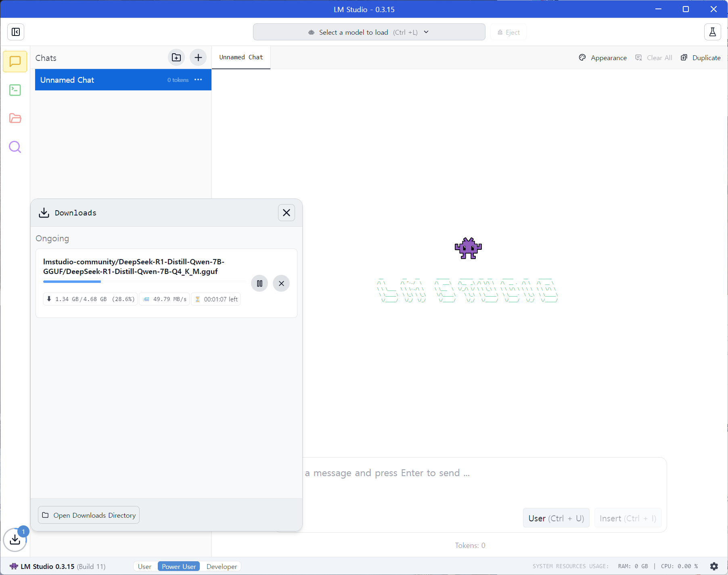Screen dimensions: 728x575
Task: Click the DeepSeek-R1-Distill-Qwen-7B file name
Action: [x=134, y=266]
